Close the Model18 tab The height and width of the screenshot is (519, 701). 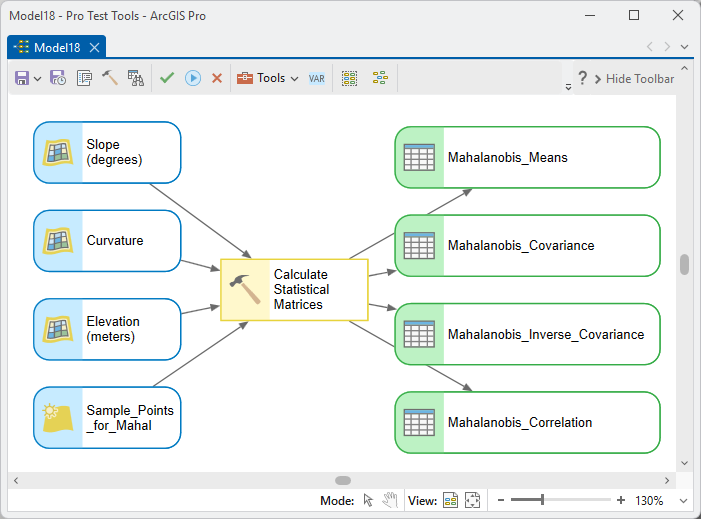click(x=94, y=47)
